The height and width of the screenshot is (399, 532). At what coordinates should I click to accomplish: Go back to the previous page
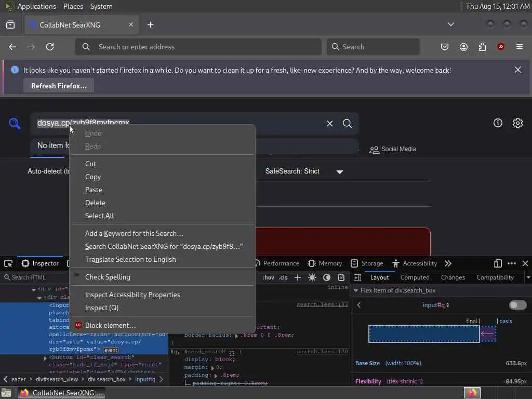click(12, 47)
